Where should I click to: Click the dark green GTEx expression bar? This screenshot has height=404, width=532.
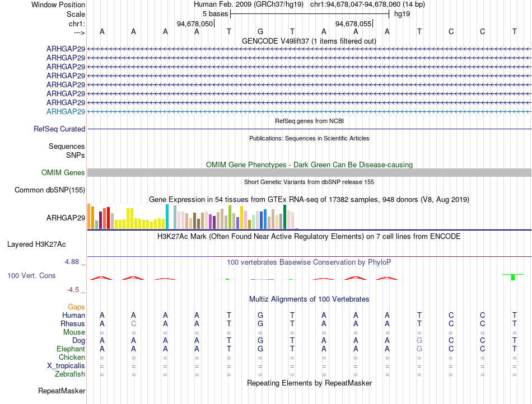pos(284,217)
